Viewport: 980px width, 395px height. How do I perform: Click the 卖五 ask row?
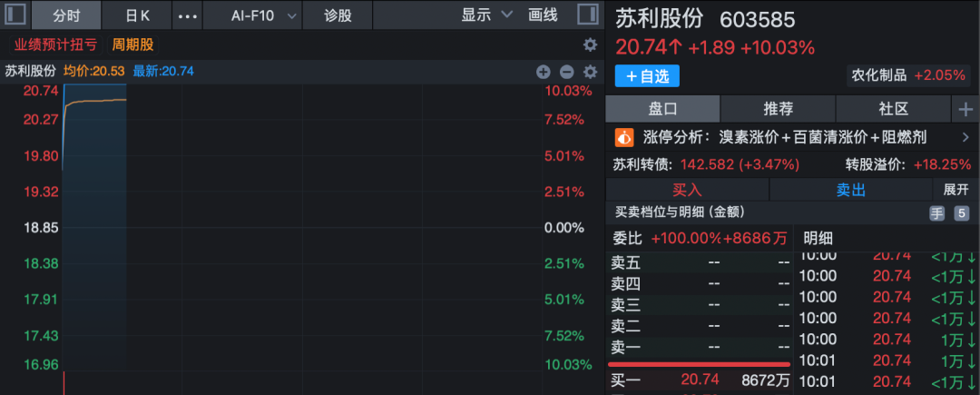(700, 263)
